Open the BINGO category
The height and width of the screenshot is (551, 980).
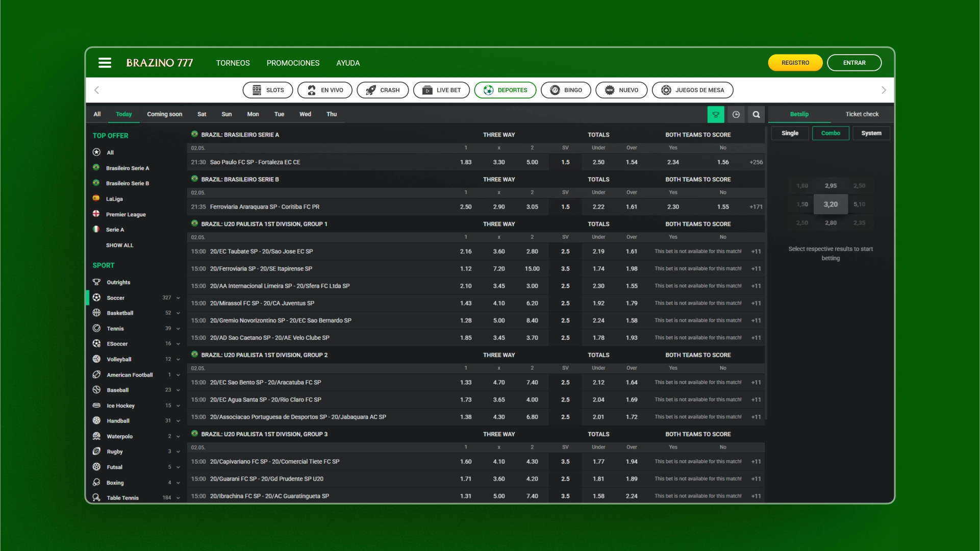[x=566, y=90]
